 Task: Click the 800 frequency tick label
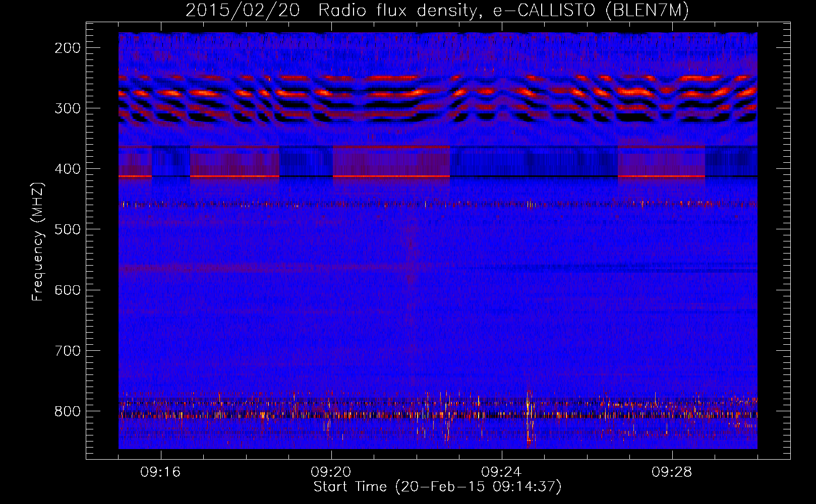point(68,411)
